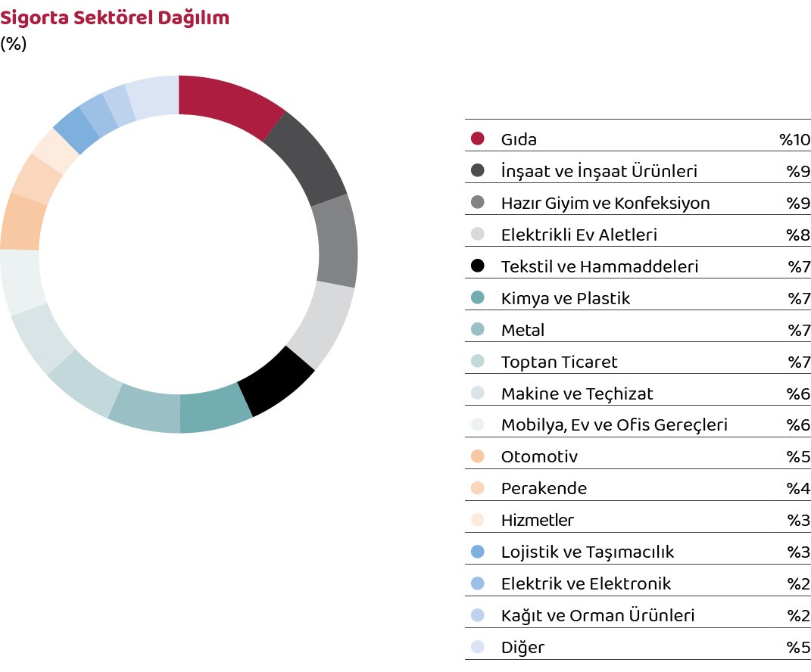Click the Elektrikli Ev Aletleri legend label
This screenshot has width=811, height=672.
[579, 235]
